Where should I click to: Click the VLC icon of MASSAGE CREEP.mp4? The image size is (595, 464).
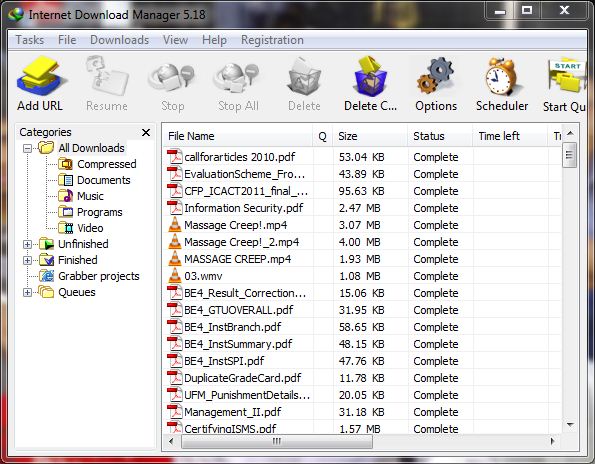point(175,258)
